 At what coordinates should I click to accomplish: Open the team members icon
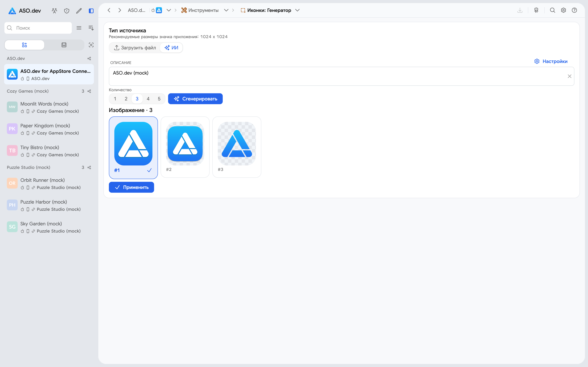(x=54, y=11)
